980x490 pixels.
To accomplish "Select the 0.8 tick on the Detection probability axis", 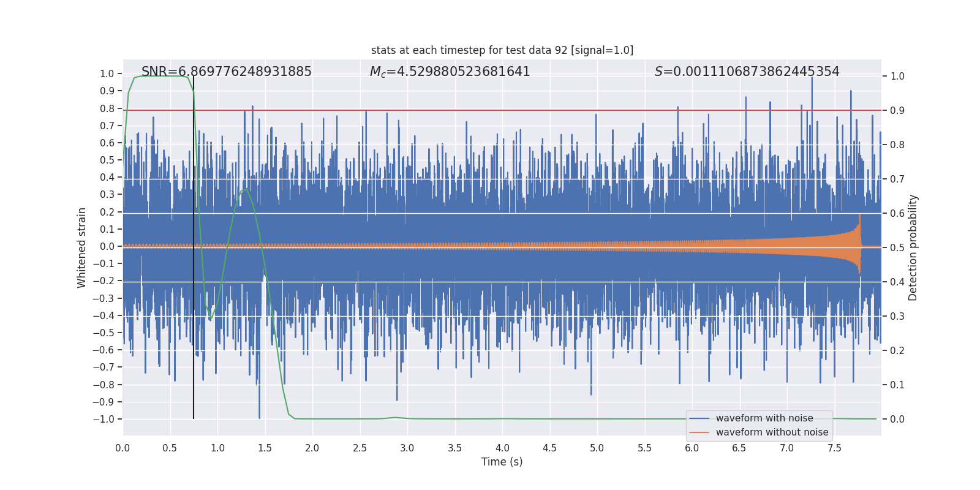I will [897, 145].
